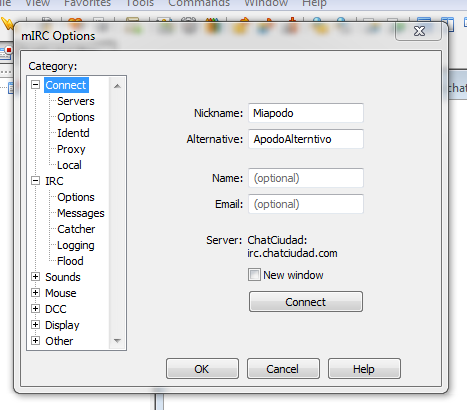This screenshot has width=467, height=410.
Task: Select the Other category label
Action: pos(59,341)
